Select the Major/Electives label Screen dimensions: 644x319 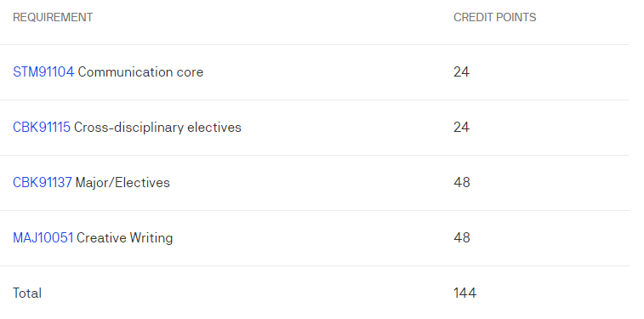123,182
